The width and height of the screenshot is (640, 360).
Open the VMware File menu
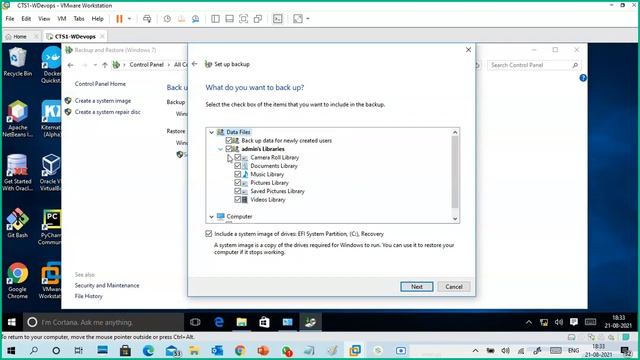pyautogui.click(x=10, y=19)
